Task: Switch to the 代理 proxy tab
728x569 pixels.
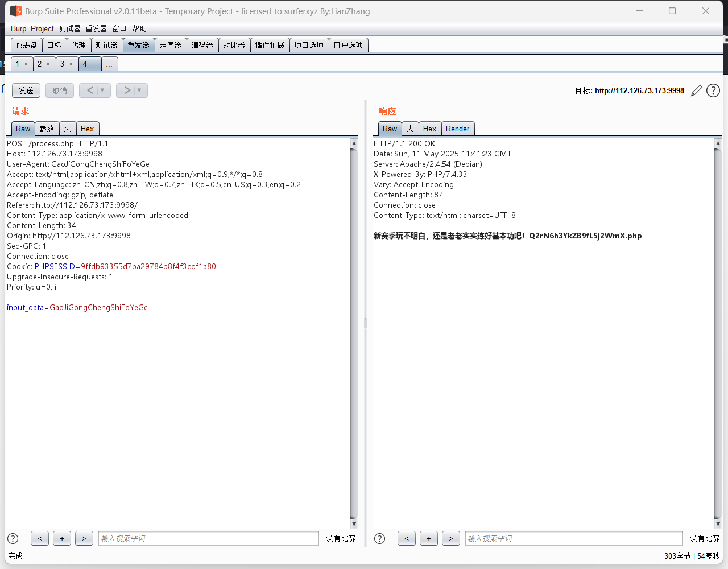Action: (79, 45)
